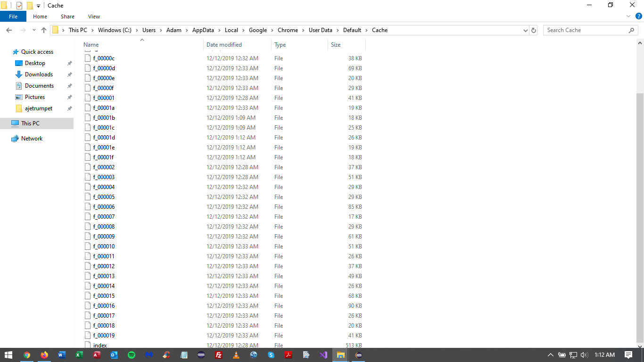Viewport: 644px width, 362px height.
Task: Open Adobe Acrobat from the taskbar
Action: tap(289, 355)
